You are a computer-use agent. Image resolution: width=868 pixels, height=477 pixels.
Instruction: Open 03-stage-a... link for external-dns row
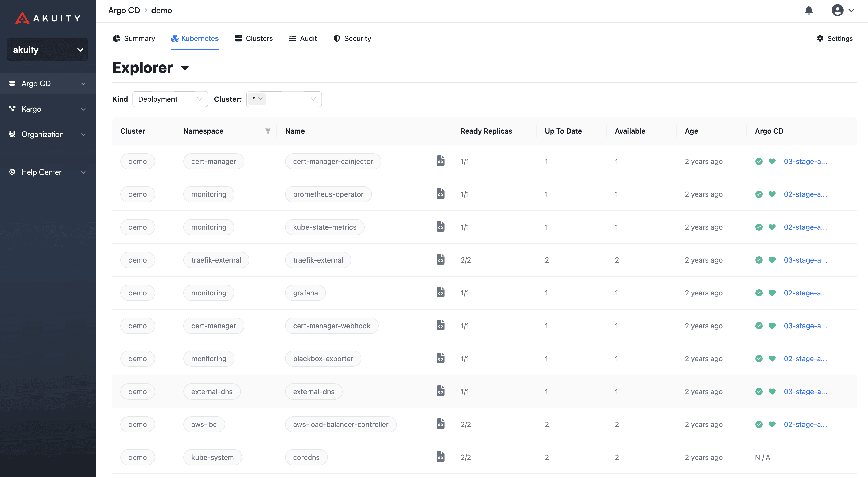(805, 392)
